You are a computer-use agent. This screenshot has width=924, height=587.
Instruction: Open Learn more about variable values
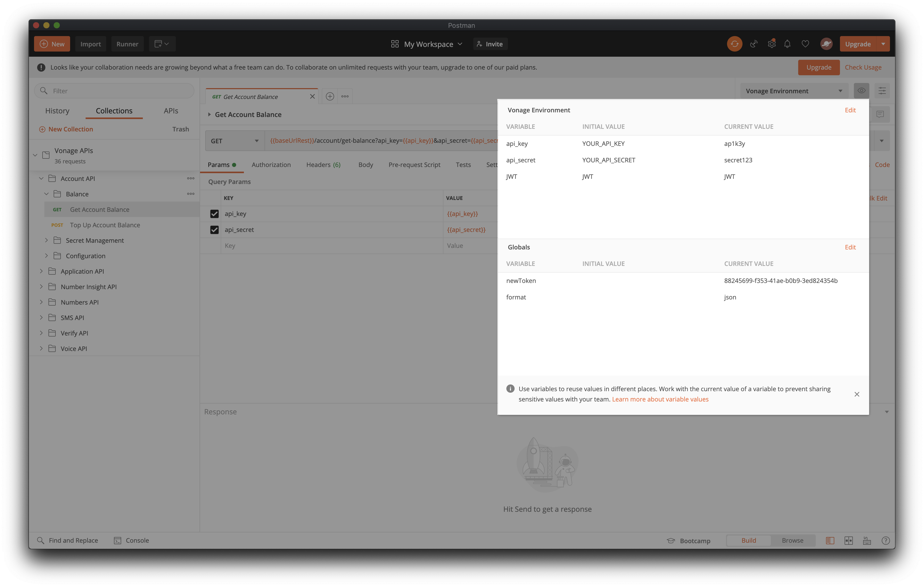point(660,399)
